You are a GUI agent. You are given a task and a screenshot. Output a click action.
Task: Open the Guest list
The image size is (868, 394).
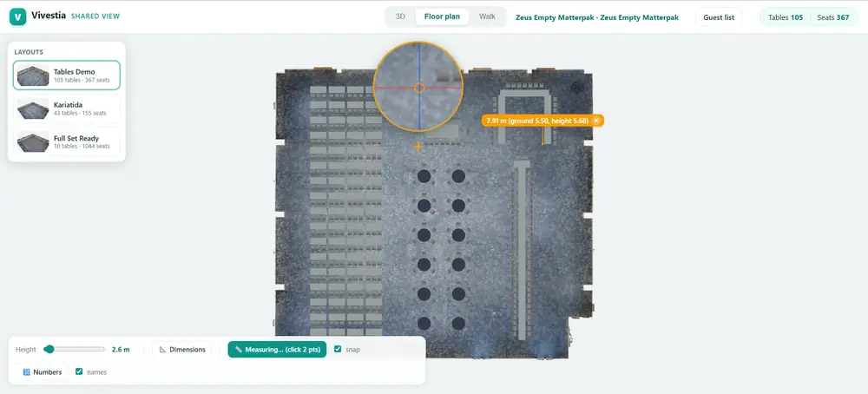pos(719,17)
